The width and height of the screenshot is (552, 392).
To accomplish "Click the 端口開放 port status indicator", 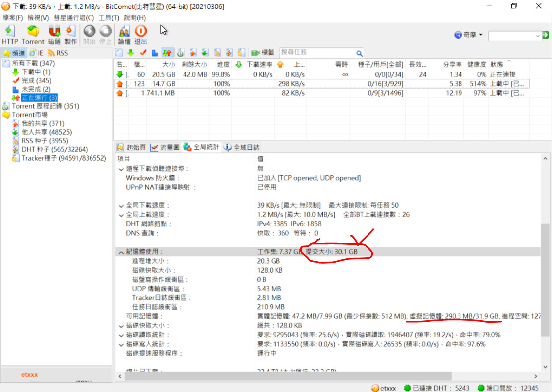I will coord(508,388).
